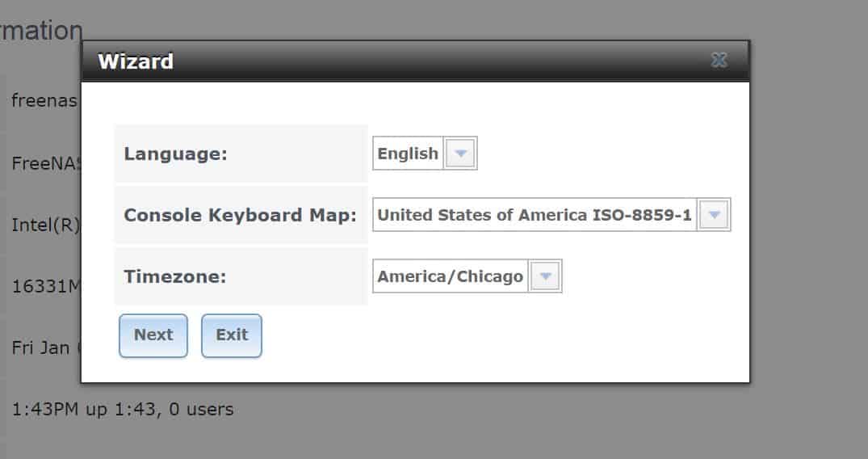Proceed with the Next button
Screen dimensions: 868x459
point(153,336)
